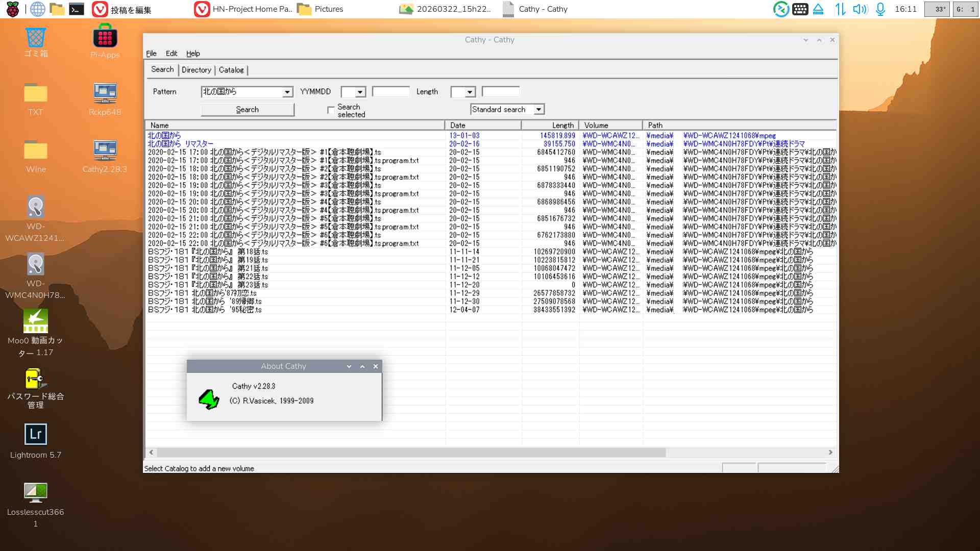Open the Cathy2.28.3 desktop shortcut
Viewport: 980px width, 551px height.
click(x=105, y=151)
